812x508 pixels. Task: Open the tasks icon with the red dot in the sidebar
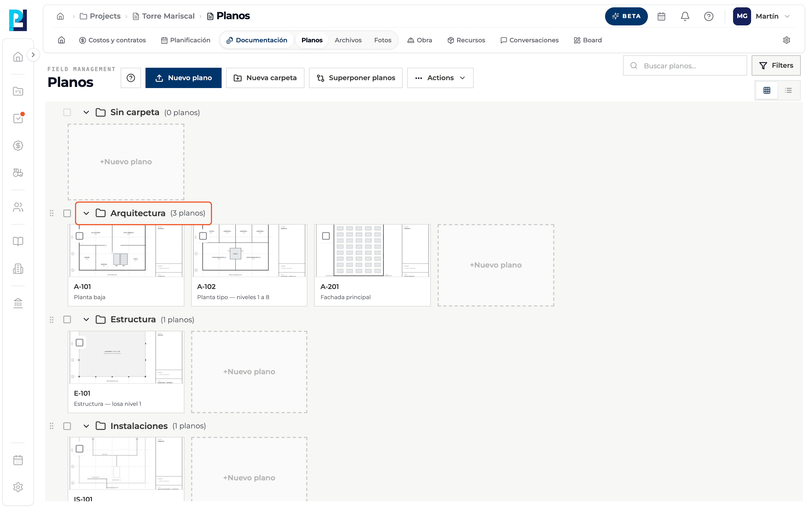(18, 118)
